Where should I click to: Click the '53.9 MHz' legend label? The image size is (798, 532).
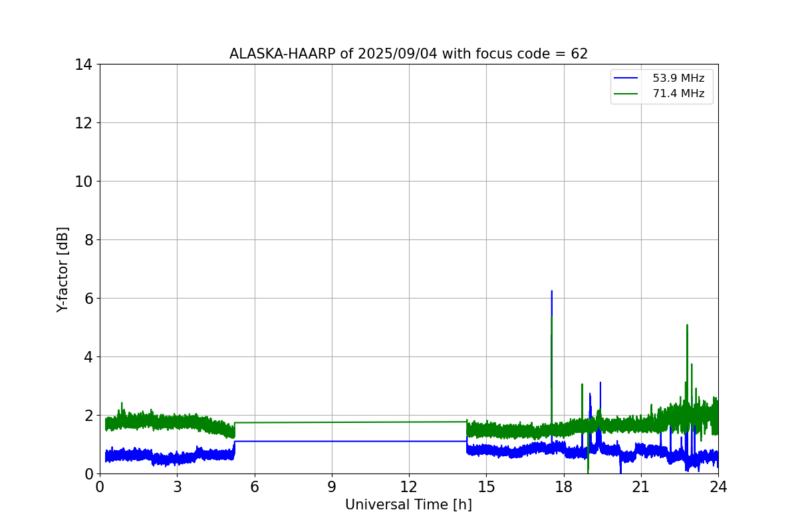point(678,78)
